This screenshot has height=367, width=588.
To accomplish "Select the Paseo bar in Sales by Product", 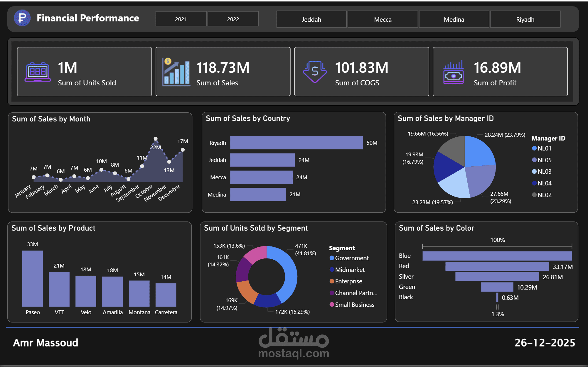I will (33, 279).
